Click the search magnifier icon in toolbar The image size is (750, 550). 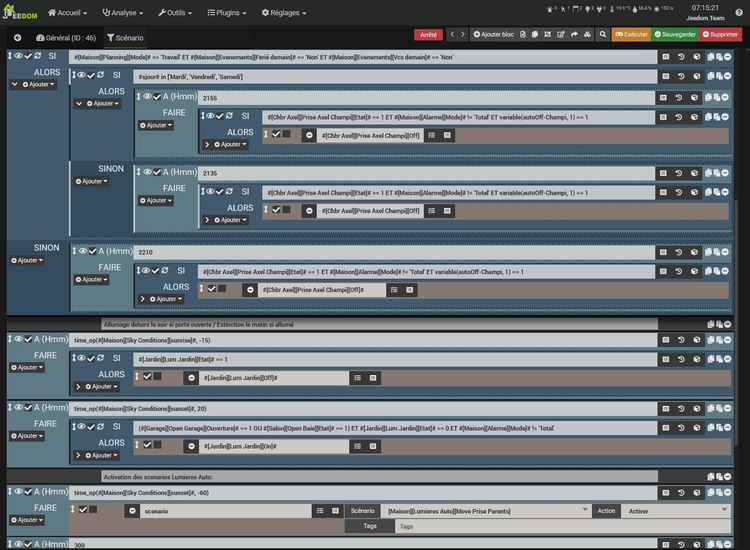click(x=603, y=34)
